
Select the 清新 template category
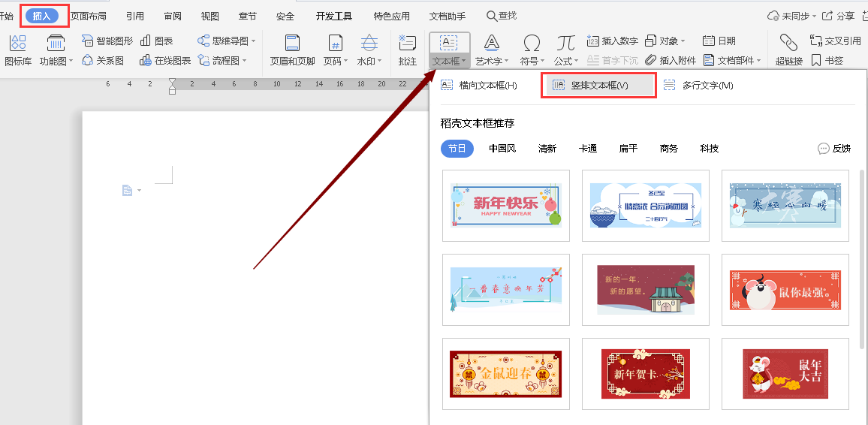click(x=547, y=149)
